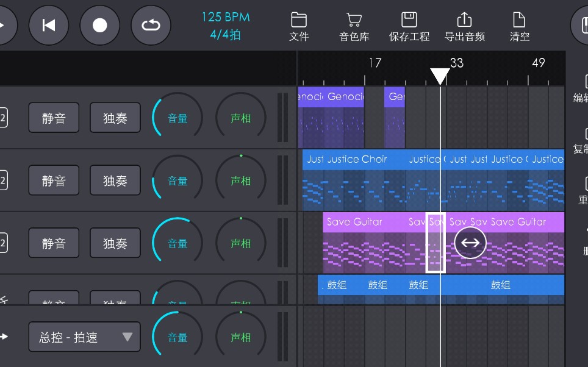Click the selected white-outlined Sav guitar clip

[x=436, y=243]
